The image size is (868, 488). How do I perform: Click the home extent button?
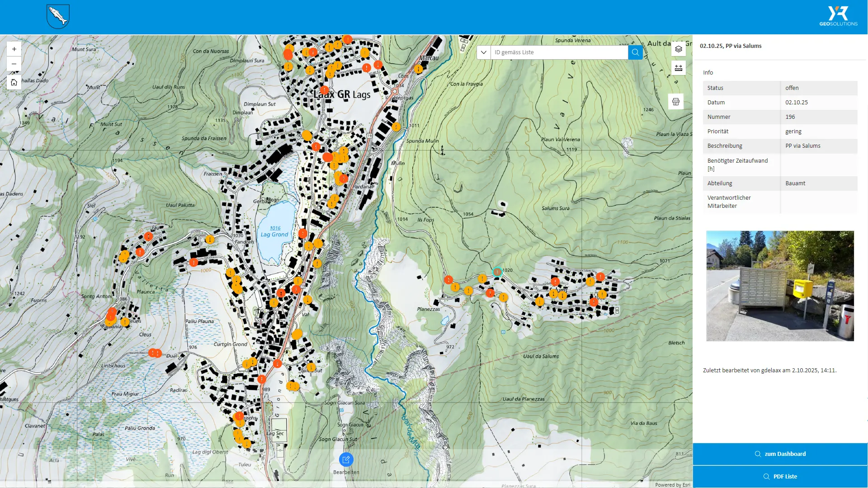coord(14,82)
